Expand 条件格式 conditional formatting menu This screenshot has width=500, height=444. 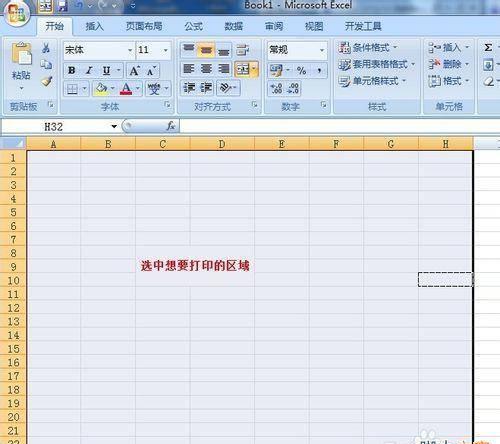368,48
